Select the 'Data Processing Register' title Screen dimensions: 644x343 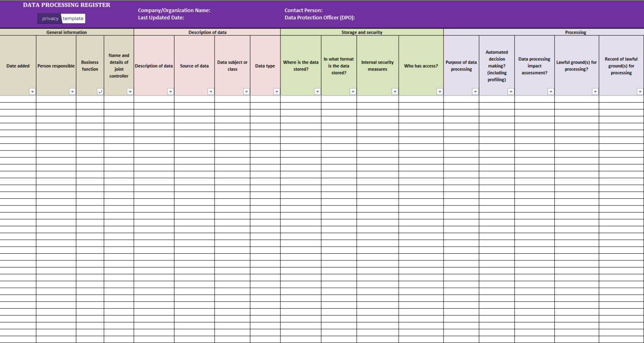(x=67, y=5)
